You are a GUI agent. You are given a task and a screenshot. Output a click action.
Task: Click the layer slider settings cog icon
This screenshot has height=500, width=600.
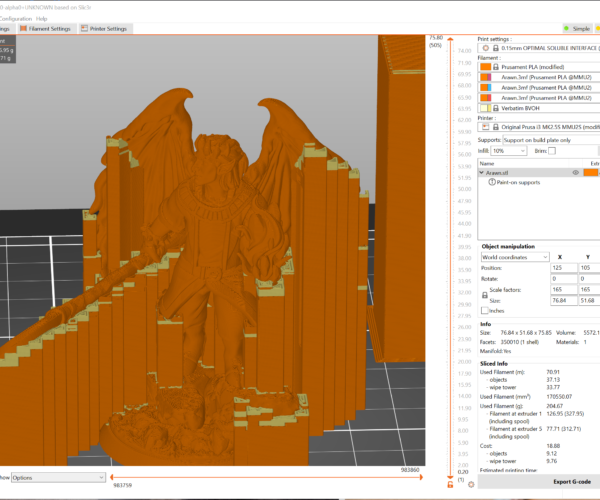[x=471, y=484]
